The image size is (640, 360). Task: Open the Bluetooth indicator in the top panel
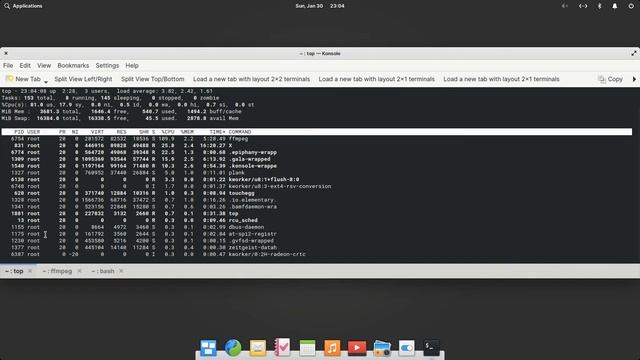click(599, 6)
